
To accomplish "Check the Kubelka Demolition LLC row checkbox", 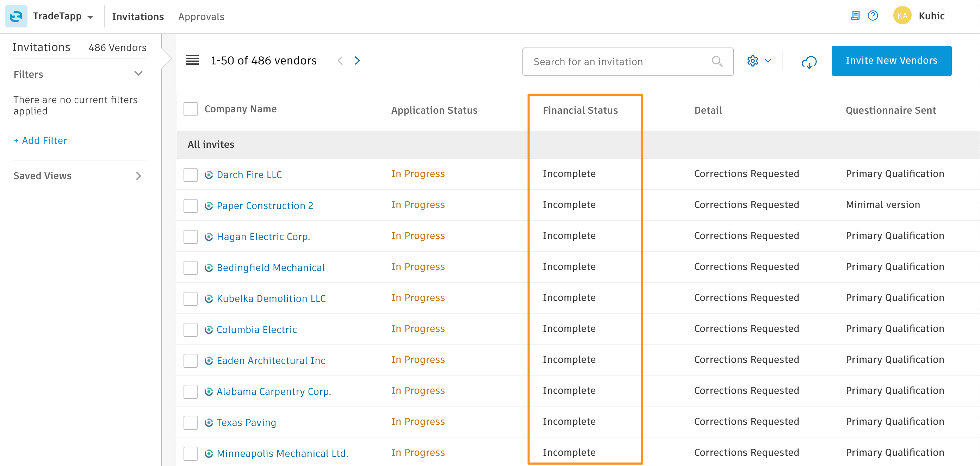I will click(190, 299).
